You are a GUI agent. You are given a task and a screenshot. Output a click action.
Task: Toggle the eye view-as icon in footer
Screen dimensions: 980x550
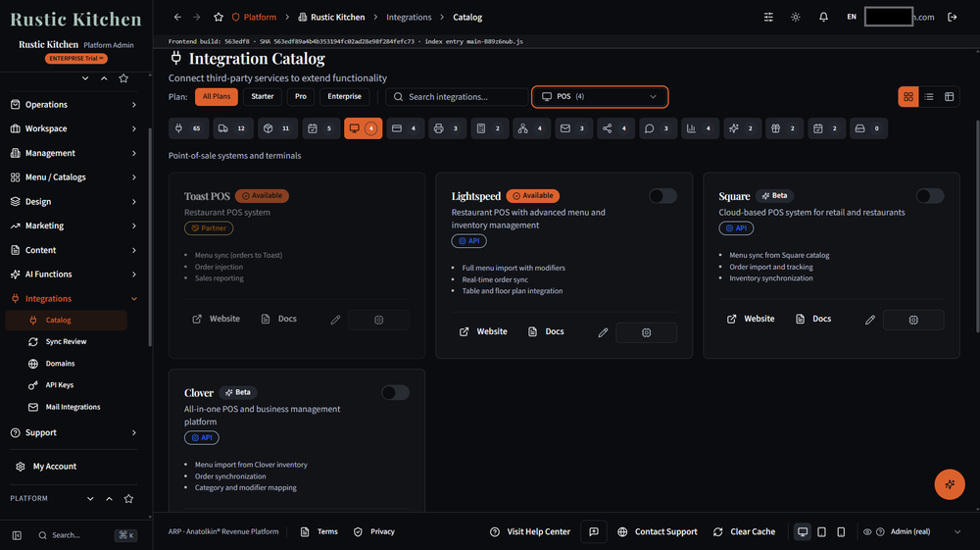[867, 532]
